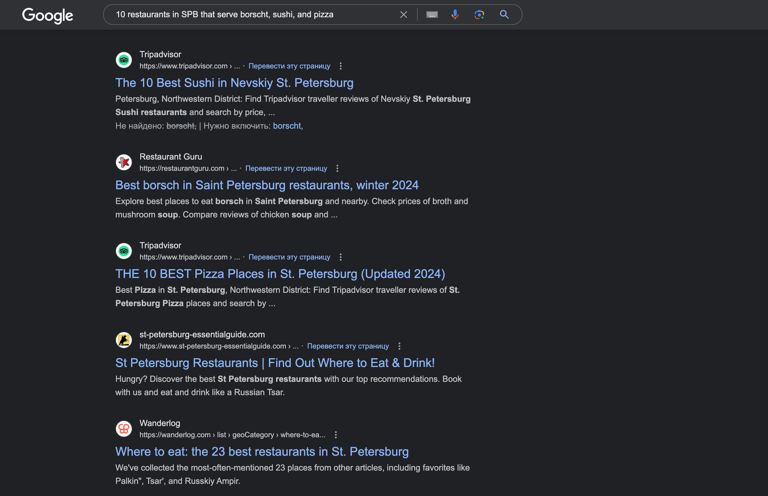This screenshot has width=768, height=496.
Task: Click the Google logo
Action: pyautogui.click(x=48, y=16)
